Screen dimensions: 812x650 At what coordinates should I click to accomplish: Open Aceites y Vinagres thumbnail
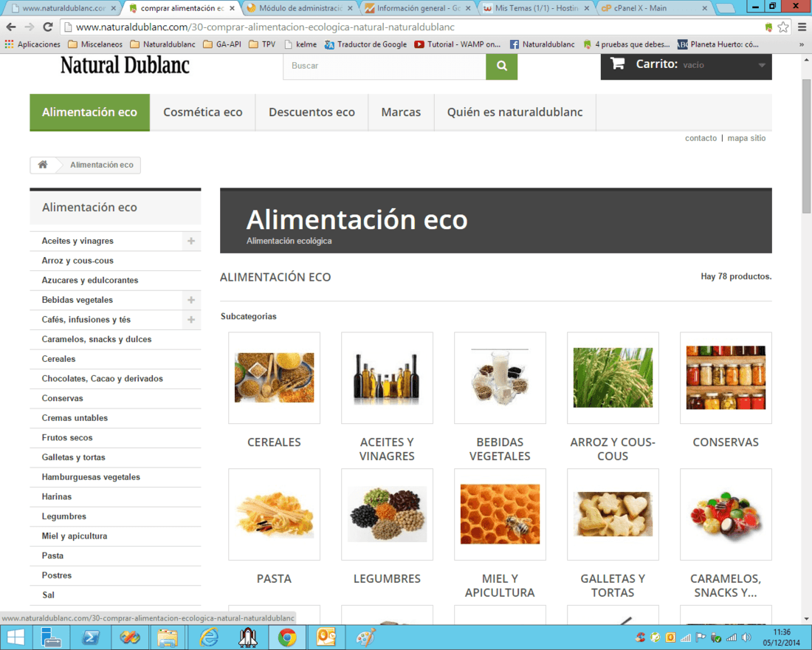tap(387, 378)
